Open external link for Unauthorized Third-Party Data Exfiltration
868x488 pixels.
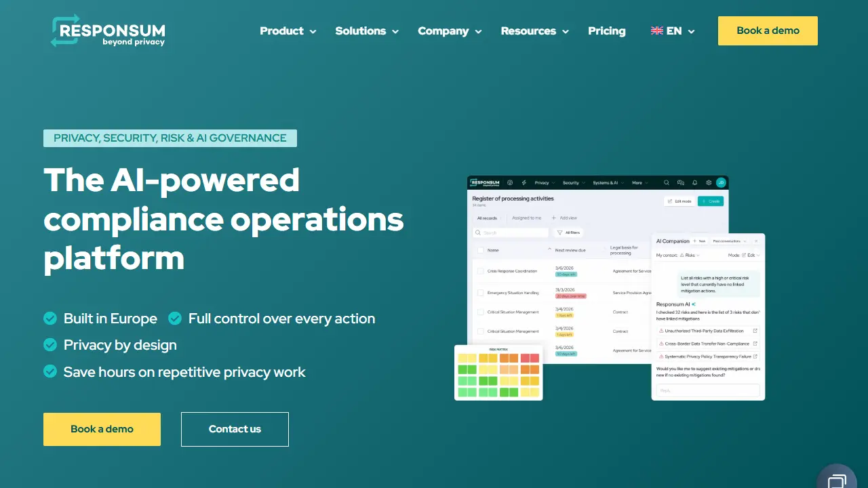point(755,331)
